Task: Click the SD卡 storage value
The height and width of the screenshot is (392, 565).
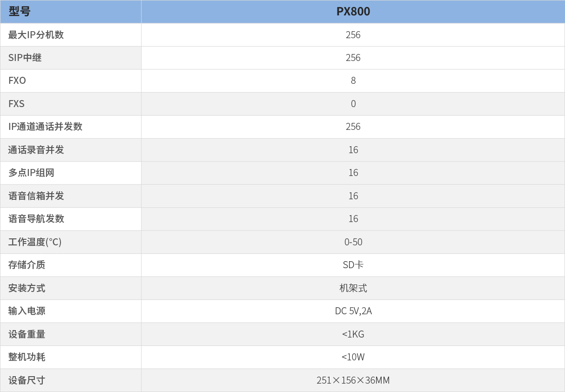Action: 353,265
